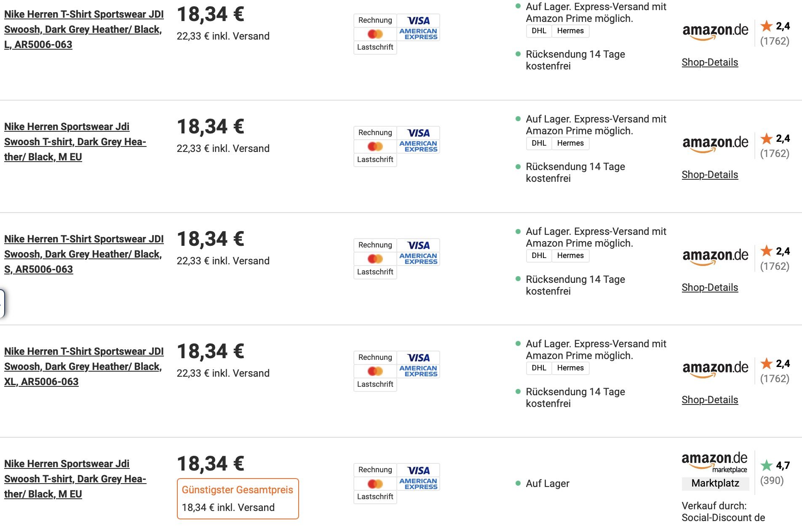
Task: Click the amazon.de marketplace logo
Action: pyautogui.click(x=714, y=461)
